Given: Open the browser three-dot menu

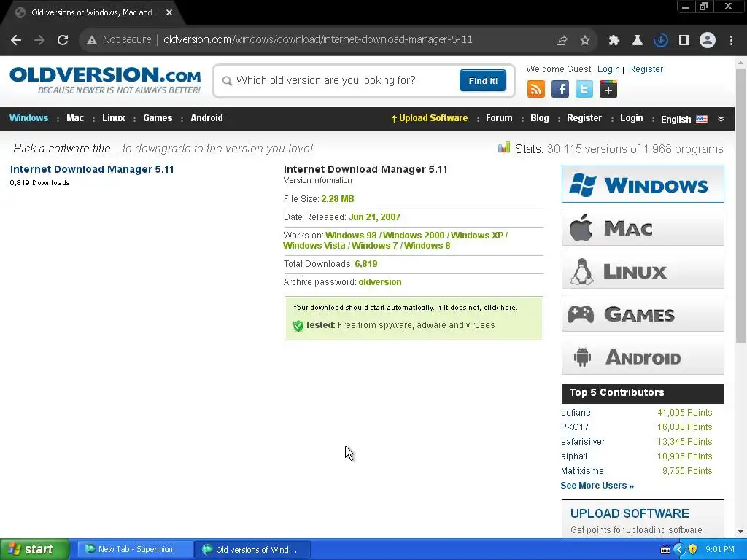Looking at the screenshot, I should (x=731, y=40).
